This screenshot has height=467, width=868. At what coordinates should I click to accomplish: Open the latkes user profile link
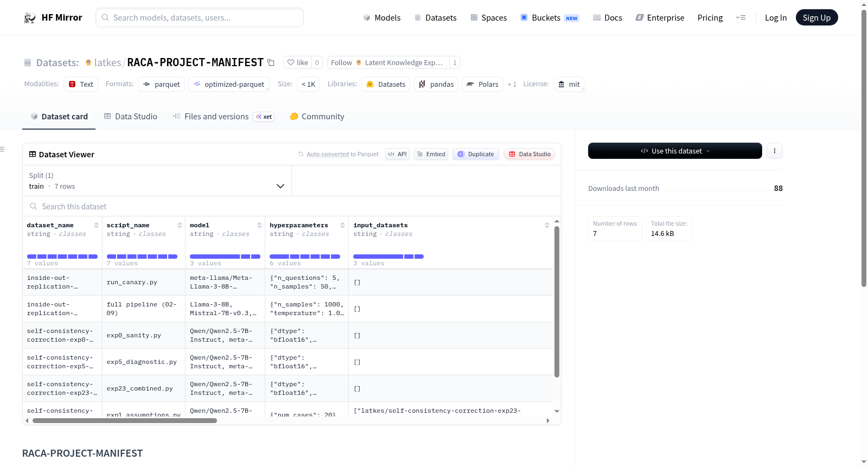(x=107, y=62)
